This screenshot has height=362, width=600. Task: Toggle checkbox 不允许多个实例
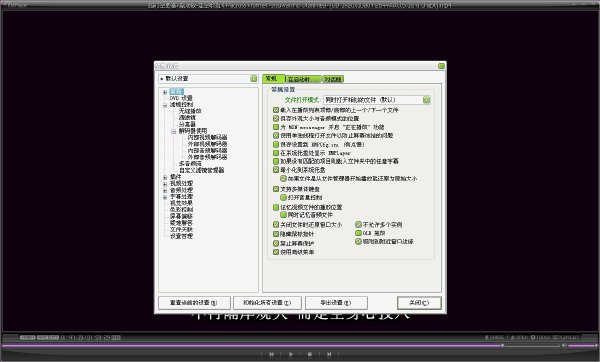[x=358, y=225]
